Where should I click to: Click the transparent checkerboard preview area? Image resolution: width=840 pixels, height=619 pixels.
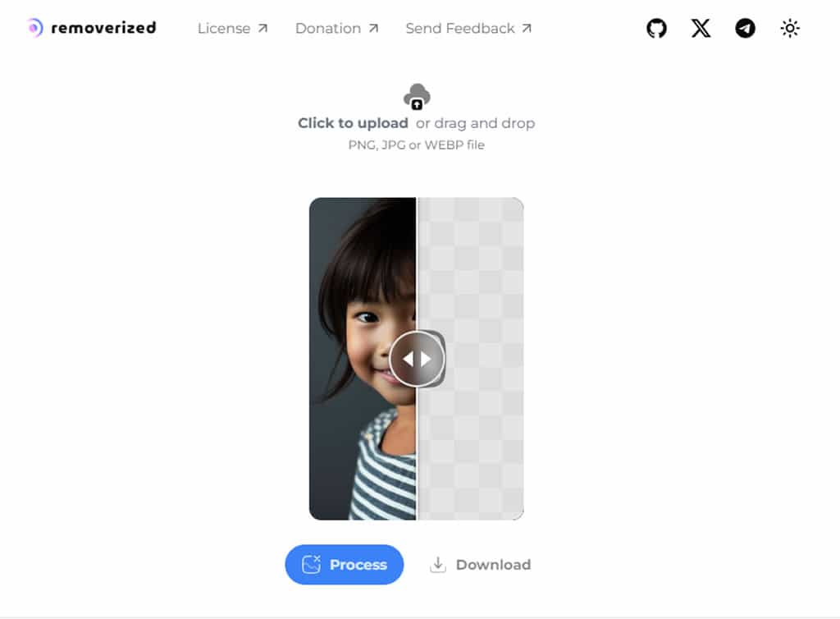tap(476, 271)
